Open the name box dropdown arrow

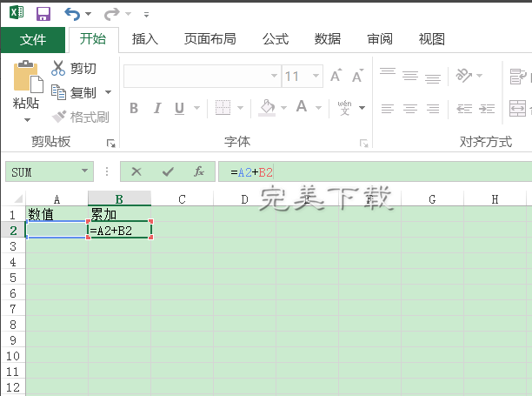[x=85, y=171]
